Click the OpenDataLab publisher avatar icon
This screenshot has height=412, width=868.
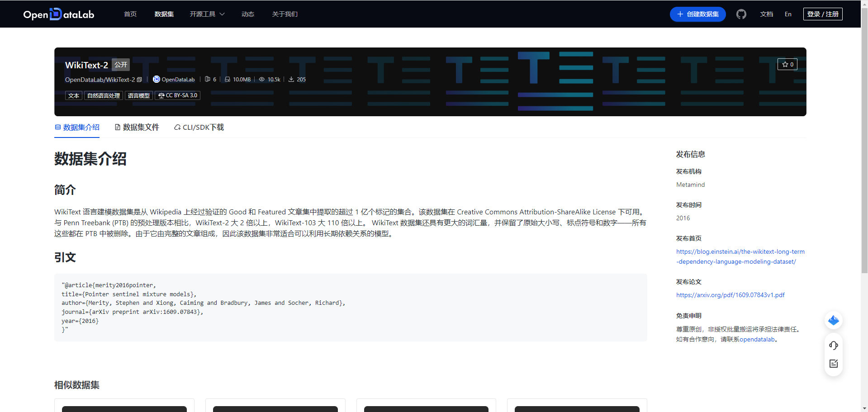click(156, 79)
